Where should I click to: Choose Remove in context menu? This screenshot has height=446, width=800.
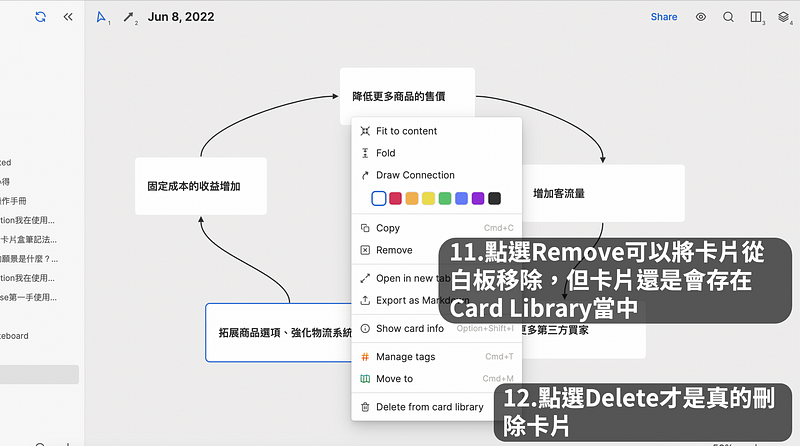coord(396,250)
